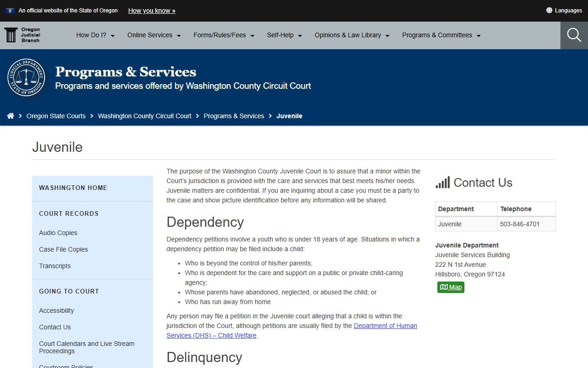Click the Juvenile phone number 503-846-4701

[x=520, y=224]
